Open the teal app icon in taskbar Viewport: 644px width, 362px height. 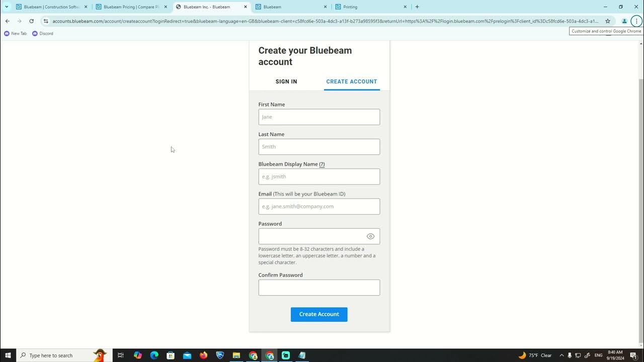[286, 355]
